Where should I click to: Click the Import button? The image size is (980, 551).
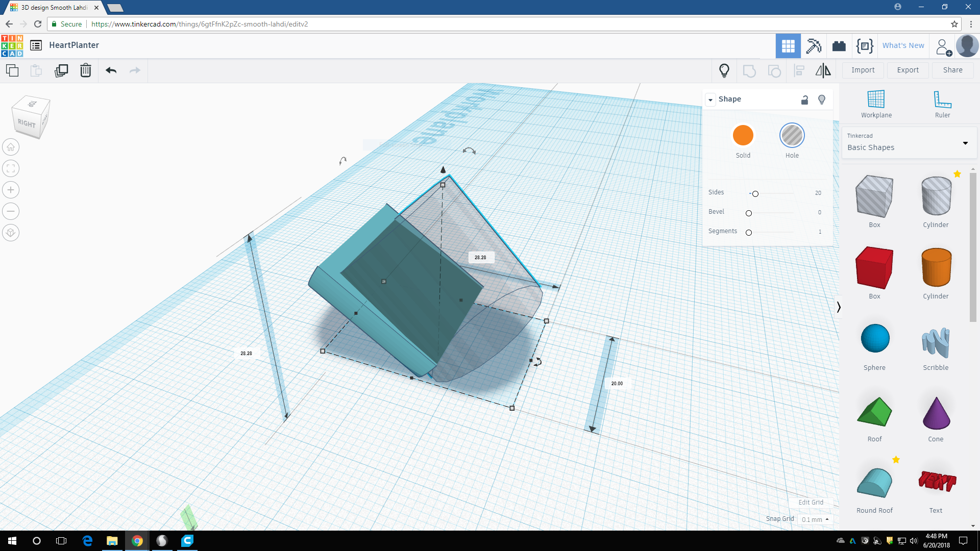click(x=863, y=70)
